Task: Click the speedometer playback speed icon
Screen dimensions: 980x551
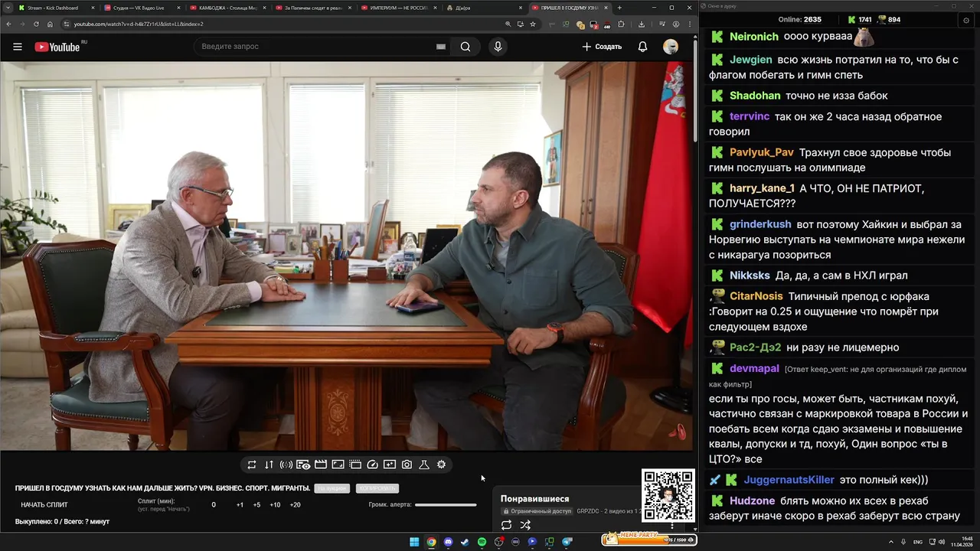Action: tap(372, 465)
